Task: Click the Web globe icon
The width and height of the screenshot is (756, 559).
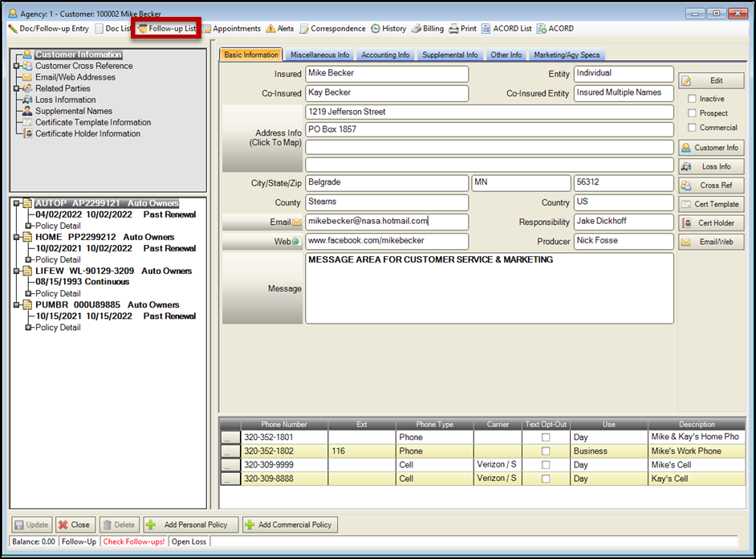Action: [296, 242]
